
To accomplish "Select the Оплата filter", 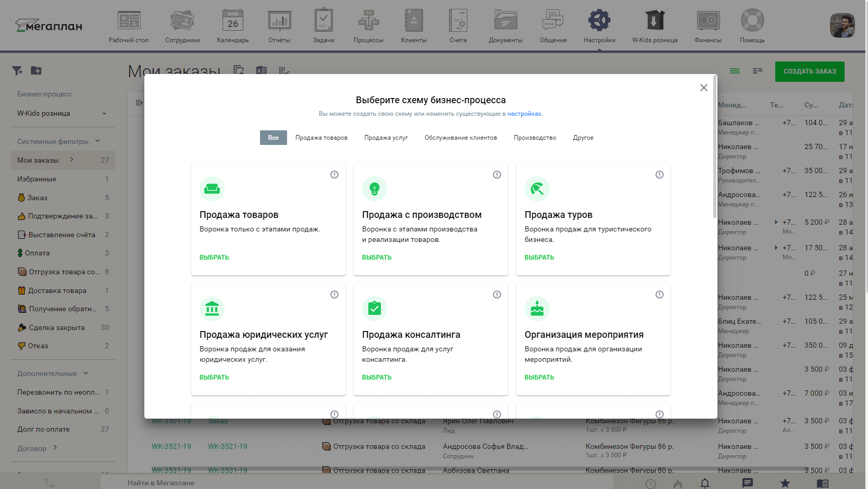I will pyautogui.click(x=63, y=253).
